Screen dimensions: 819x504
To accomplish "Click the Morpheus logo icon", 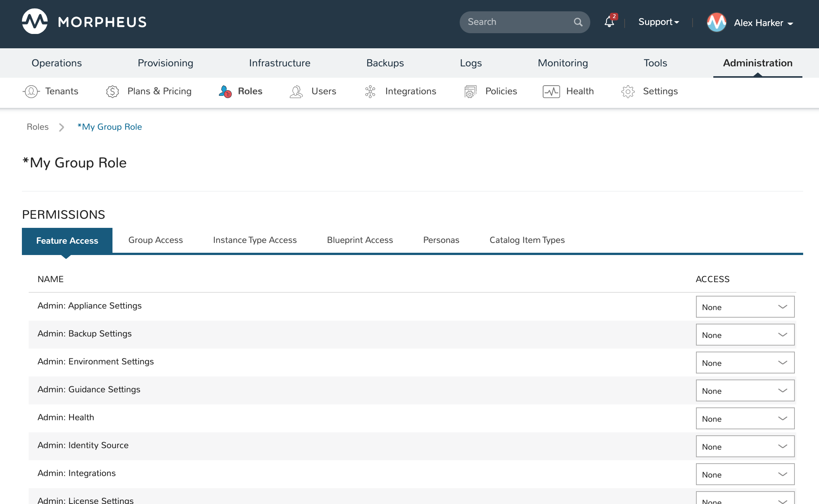I will pos(35,22).
